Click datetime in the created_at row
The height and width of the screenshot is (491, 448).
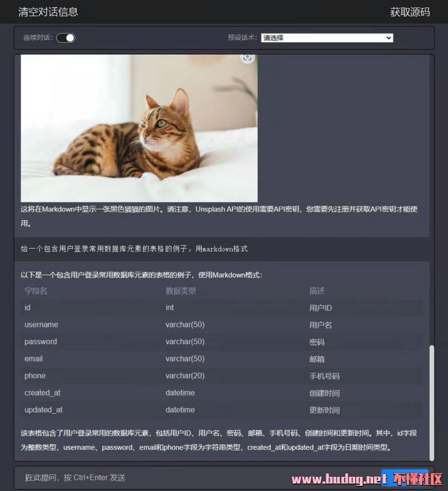tap(180, 393)
